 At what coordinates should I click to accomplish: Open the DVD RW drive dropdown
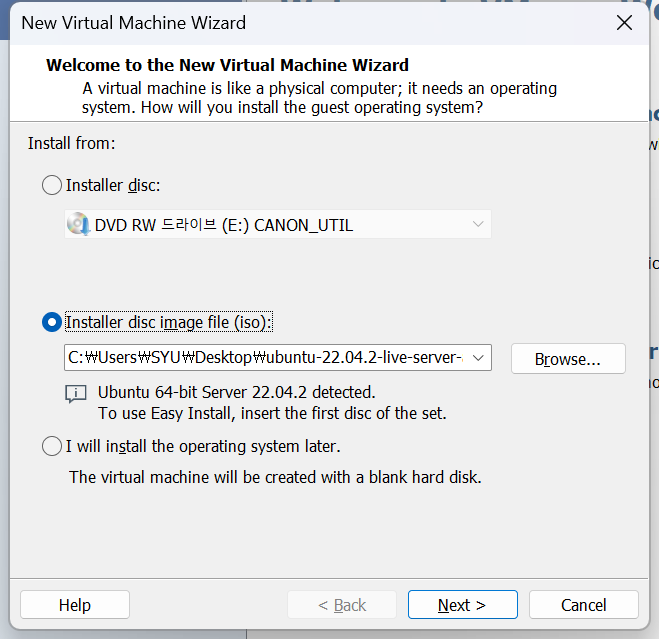pos(278,224)
